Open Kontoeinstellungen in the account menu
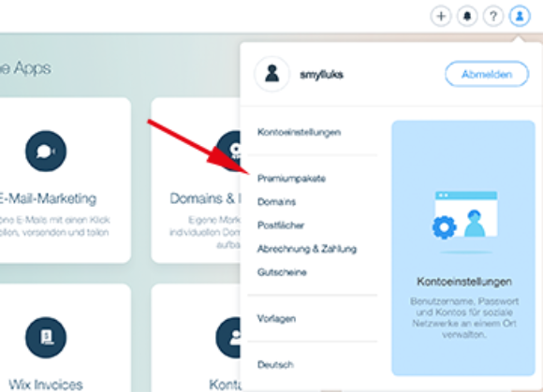 pos(300,132)
